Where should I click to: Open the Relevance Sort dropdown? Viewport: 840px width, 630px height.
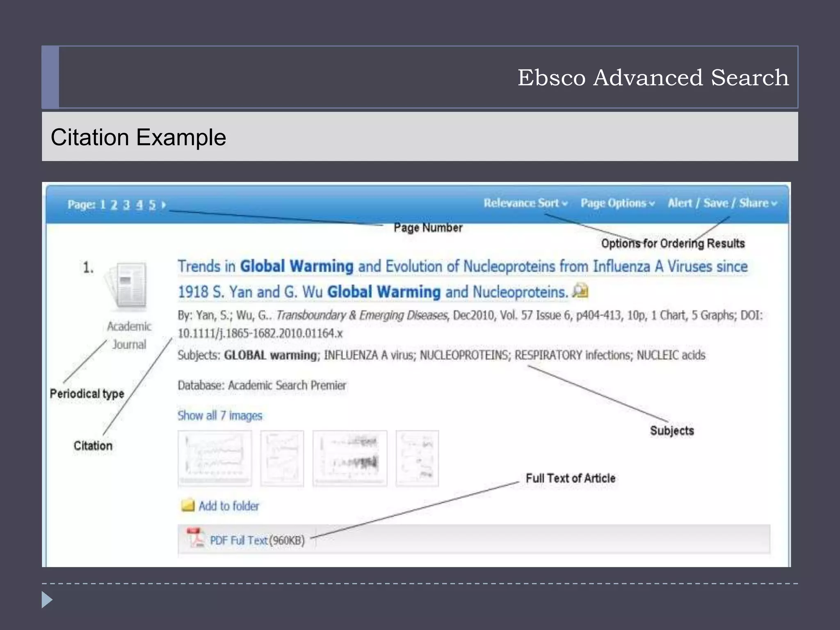point(526,203)
